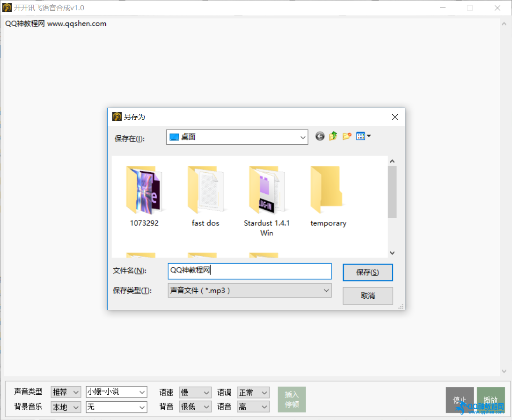Expand the 保存类型 file type dropdown
Screen dimensions: 512x420
click(249, 290)
